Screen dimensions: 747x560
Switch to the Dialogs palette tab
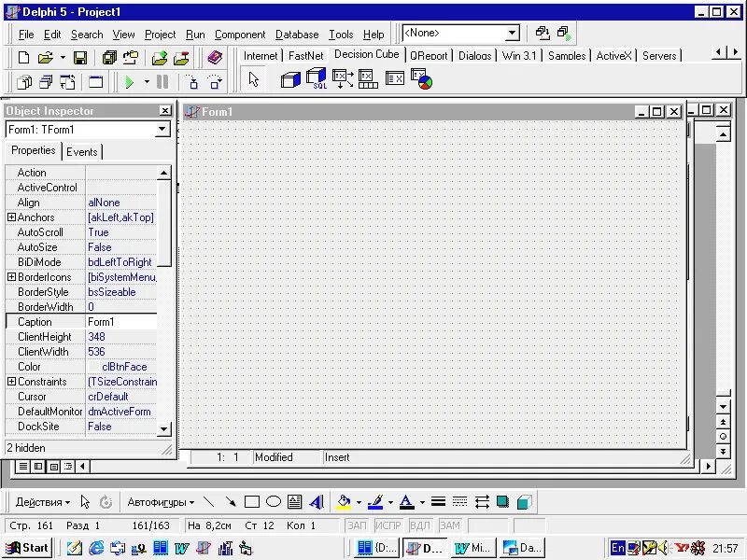pos(474,56)
